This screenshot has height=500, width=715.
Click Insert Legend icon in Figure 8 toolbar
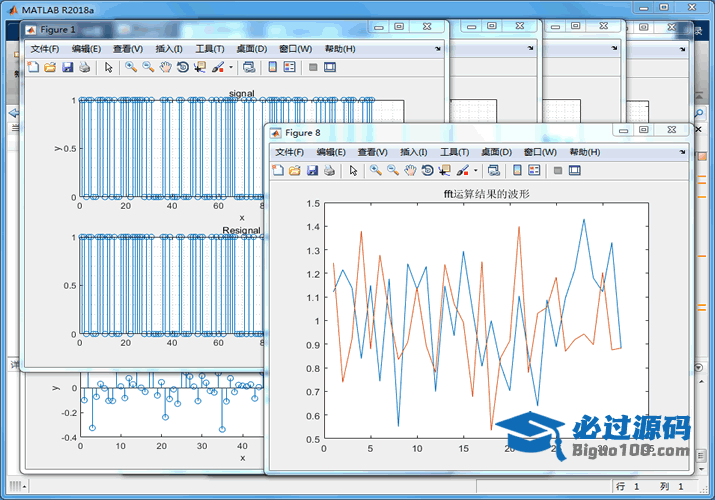coord(534,170)
